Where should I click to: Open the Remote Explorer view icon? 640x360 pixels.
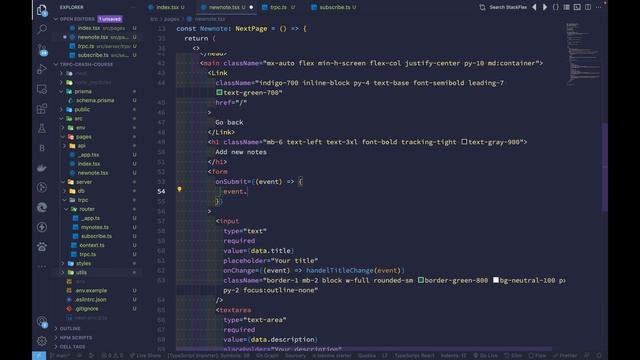pyautogui.click(x=42, y=89)
